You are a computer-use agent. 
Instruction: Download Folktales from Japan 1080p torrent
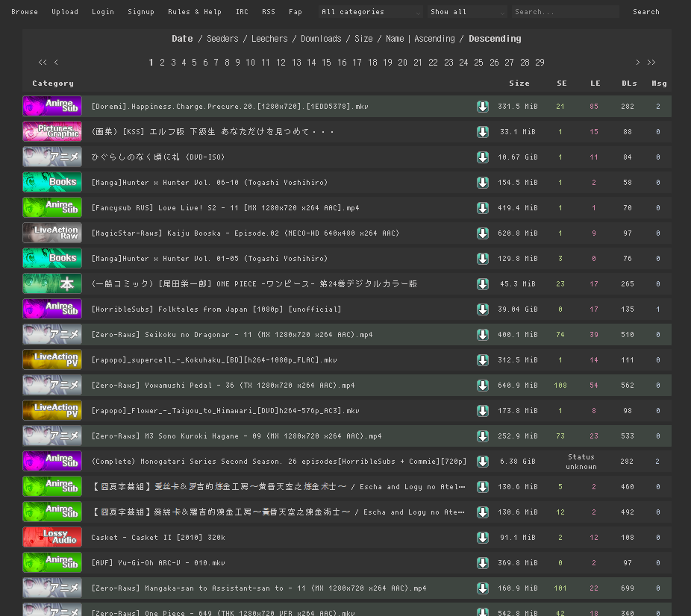[x=483, y=309]
